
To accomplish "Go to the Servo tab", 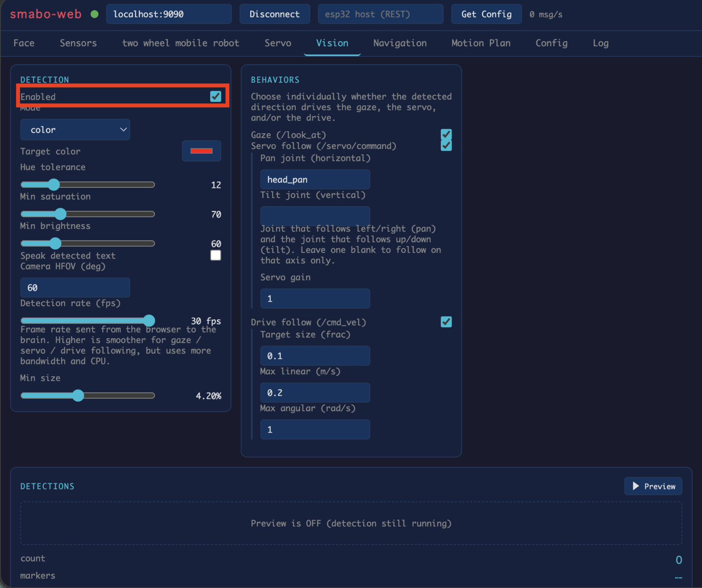I will tap(278, 43).
